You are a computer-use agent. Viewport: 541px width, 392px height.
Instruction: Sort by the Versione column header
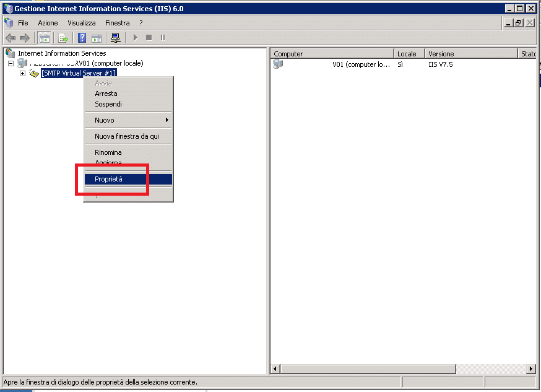pos(471,53)
